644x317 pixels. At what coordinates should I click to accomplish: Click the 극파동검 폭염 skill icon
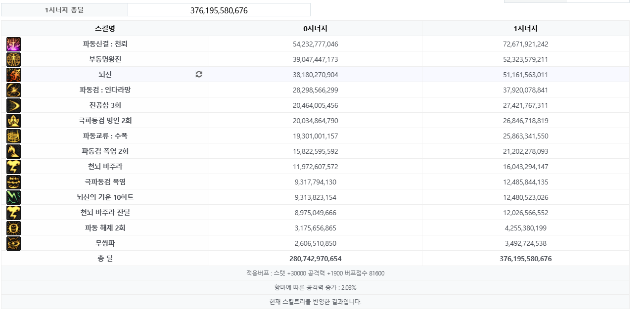tap(13, 182)
